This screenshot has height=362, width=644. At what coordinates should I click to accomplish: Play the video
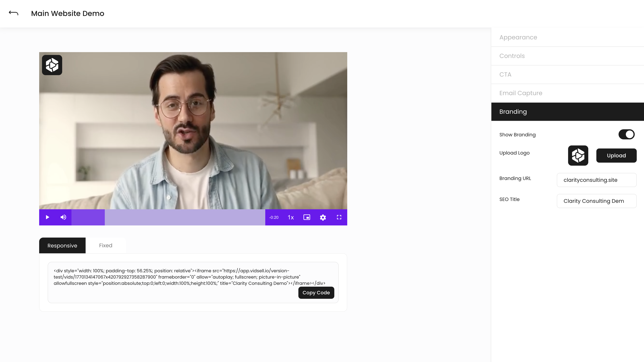(47, 217)
